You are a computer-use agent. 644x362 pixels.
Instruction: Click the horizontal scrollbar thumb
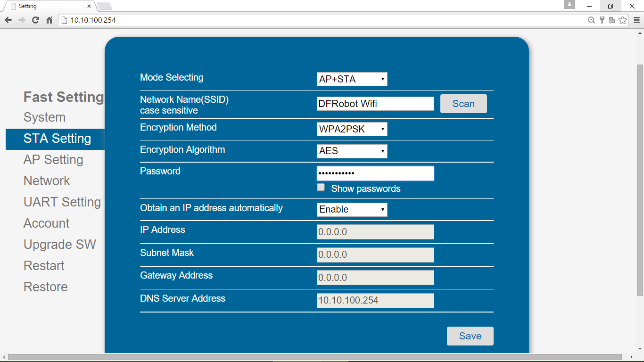coord(315,357)
